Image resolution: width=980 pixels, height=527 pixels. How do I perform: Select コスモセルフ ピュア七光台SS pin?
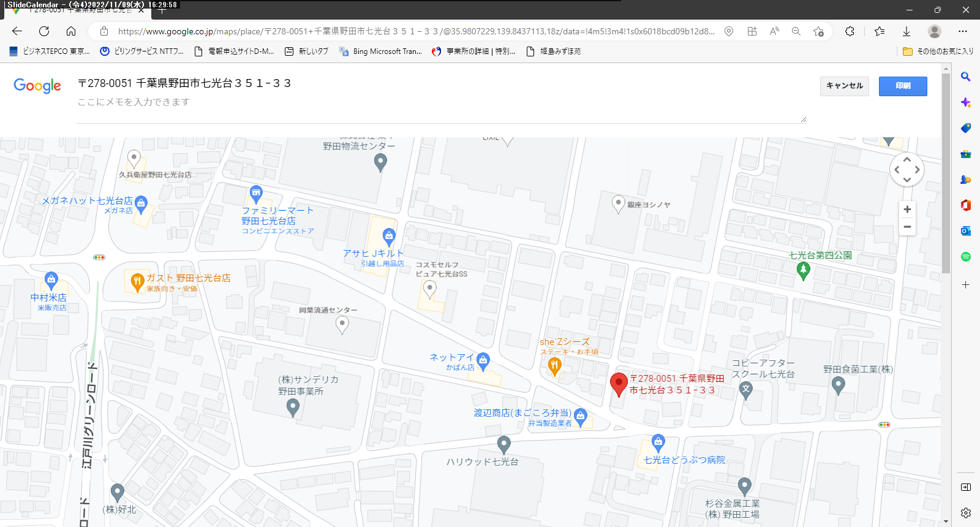click(430, 290)
